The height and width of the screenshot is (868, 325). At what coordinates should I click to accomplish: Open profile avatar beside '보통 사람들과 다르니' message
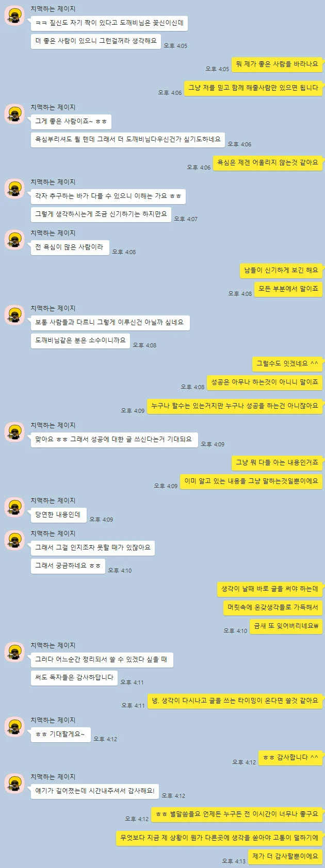[x=14, y=315]
